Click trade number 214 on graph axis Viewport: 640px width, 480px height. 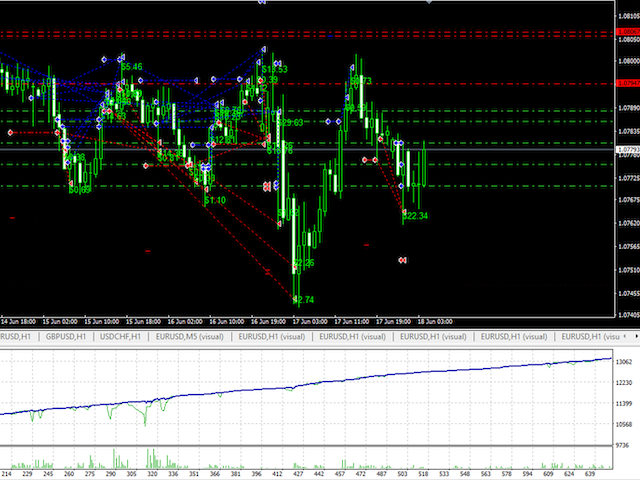(x=6, y=474)
